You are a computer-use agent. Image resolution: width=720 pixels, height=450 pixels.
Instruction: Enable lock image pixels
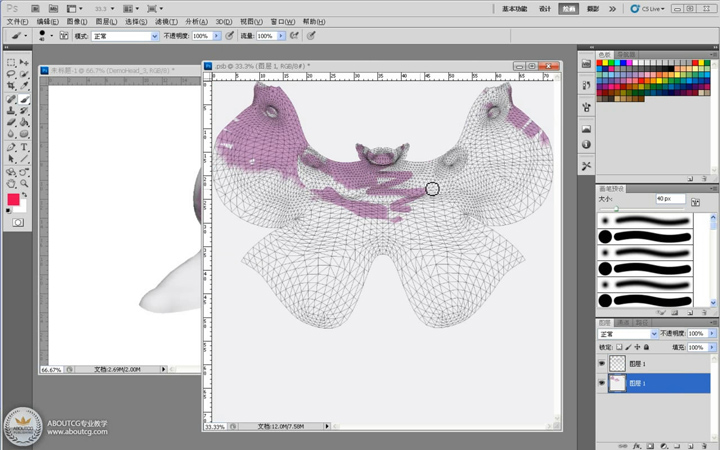[x=628, y=347]
